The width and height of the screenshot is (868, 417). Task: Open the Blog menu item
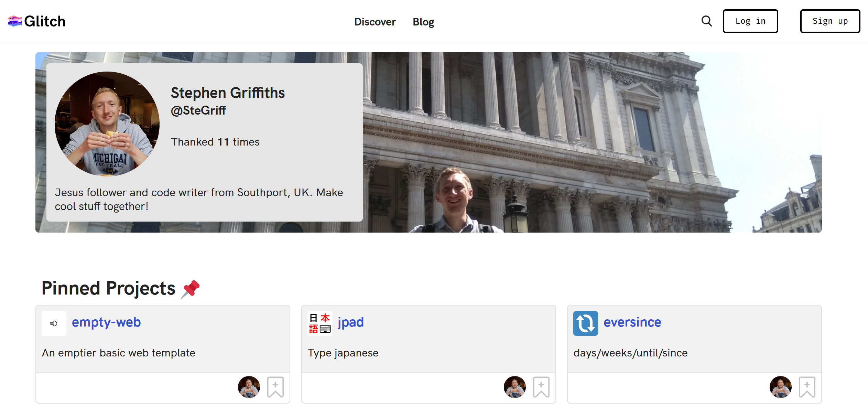(x=423, y=22)
